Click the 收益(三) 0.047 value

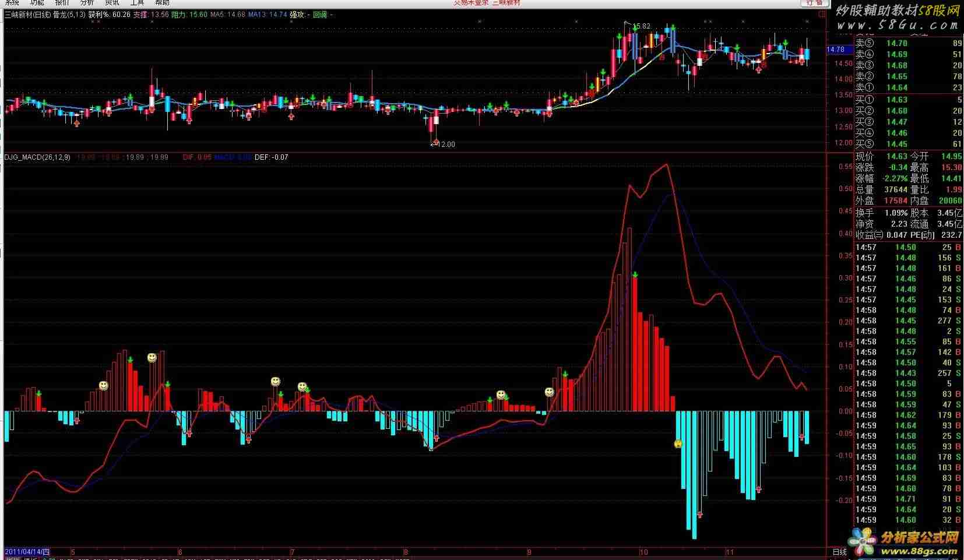[896, 235]
